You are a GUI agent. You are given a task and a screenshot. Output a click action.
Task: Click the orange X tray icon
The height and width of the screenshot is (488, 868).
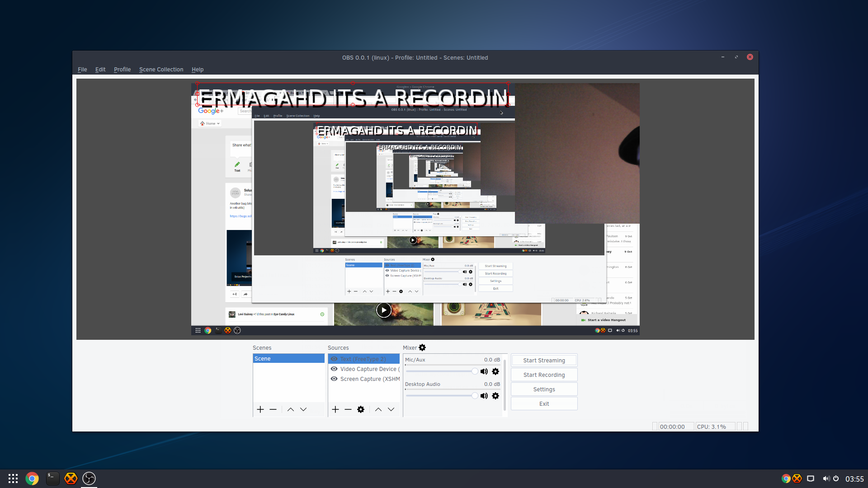tap(797, 479)
